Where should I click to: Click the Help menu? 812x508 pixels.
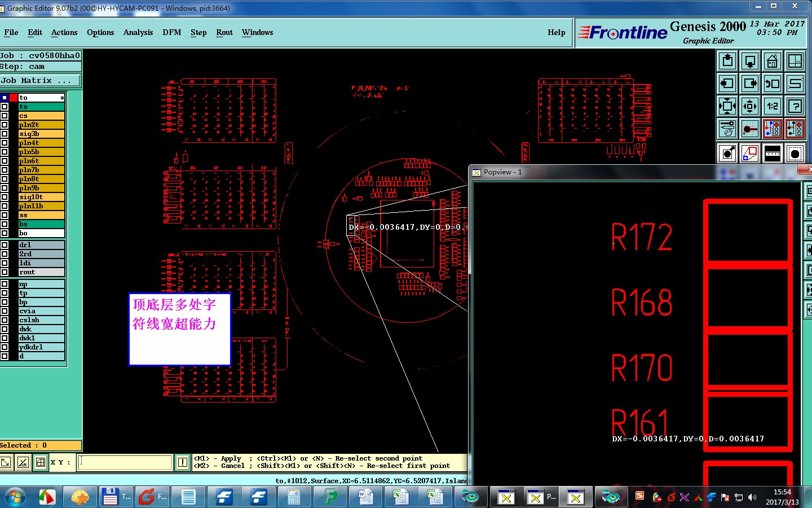pos(557,32)
